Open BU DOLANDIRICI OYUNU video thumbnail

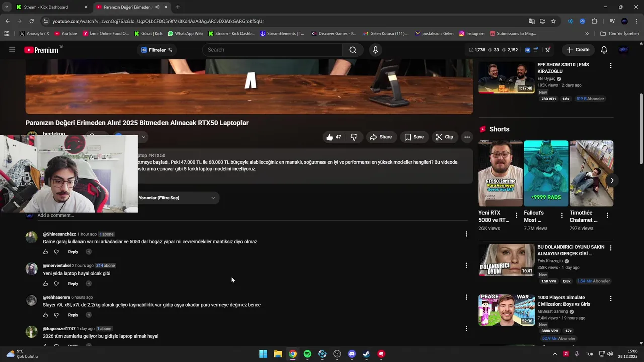point(506,260)
